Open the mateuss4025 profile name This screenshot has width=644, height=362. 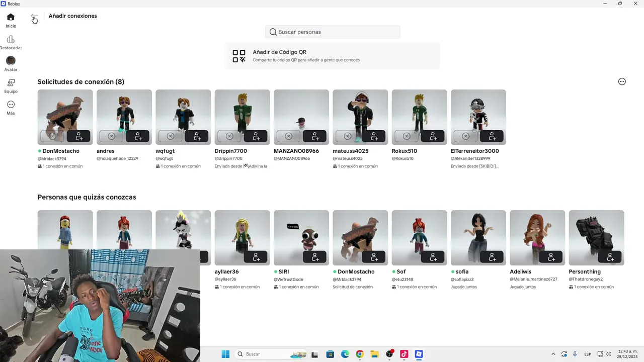pos(350,151)
